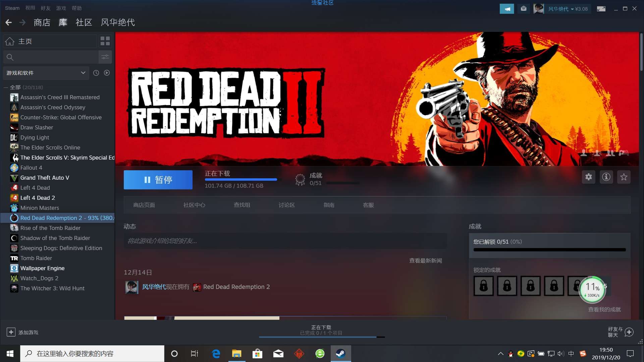Open the Steam menu
Image resolution: width=644 pixels, height=362 pixels.
point(12,8)
